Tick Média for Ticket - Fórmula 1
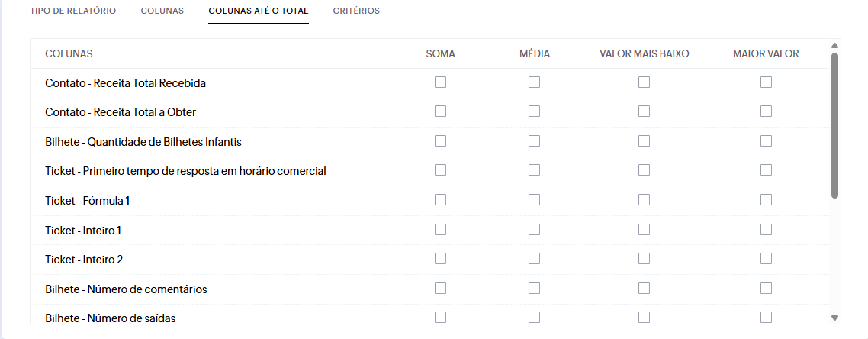 click(534, 200)
